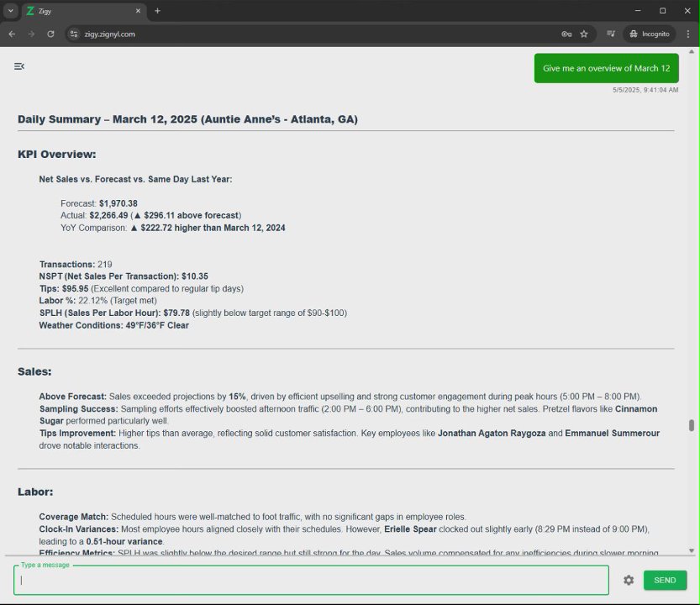Open the tab search dropdown arrow
The width and height of the screenshot is (700, 605).
pos(11,11)
